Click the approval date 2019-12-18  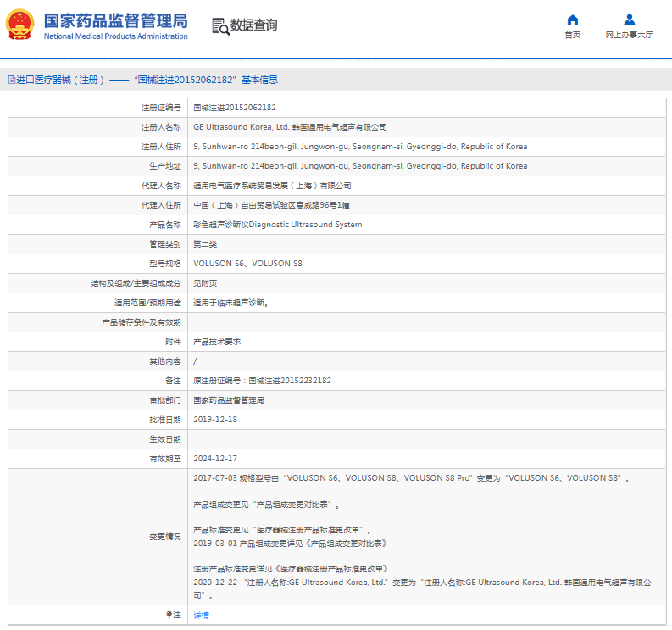click(215, 420)
